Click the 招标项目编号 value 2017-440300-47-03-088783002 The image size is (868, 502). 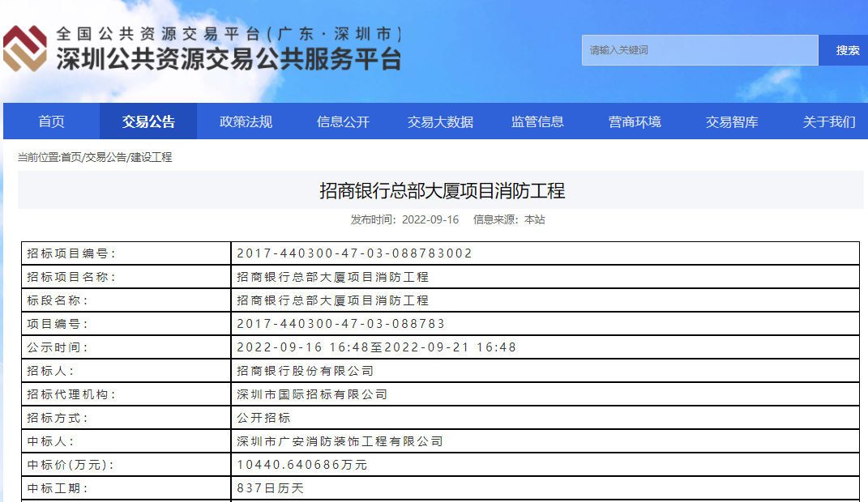coord(354,253)
